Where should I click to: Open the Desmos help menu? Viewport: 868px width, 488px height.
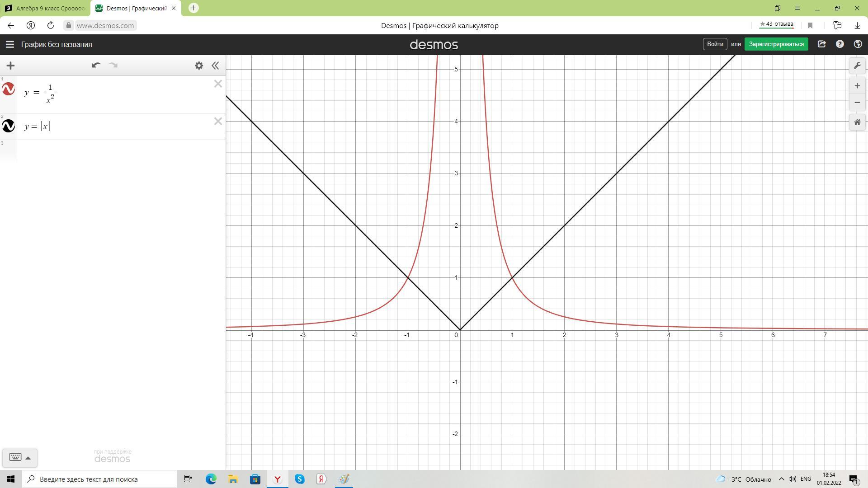click(x=840, y=44)
